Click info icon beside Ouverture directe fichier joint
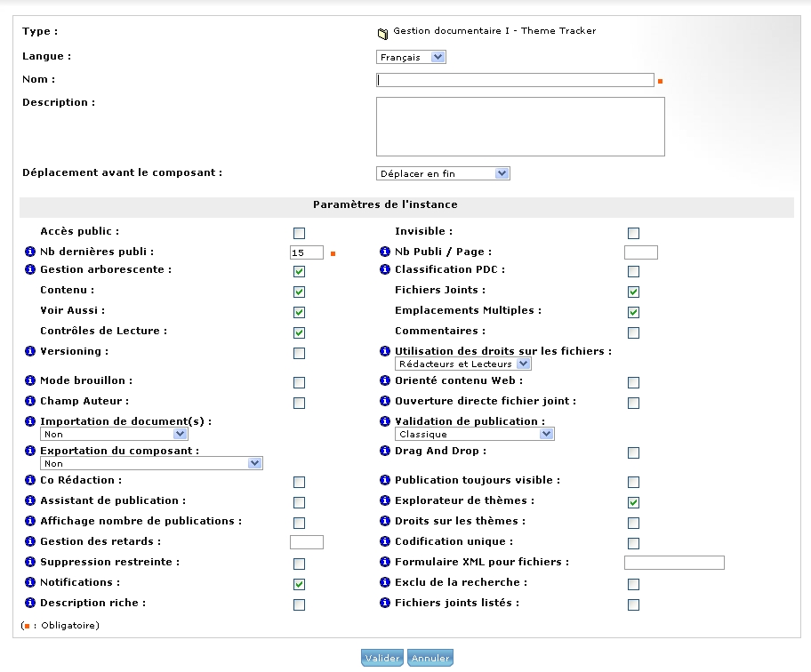The image size is (811, 672). click(x=385, y=401)
